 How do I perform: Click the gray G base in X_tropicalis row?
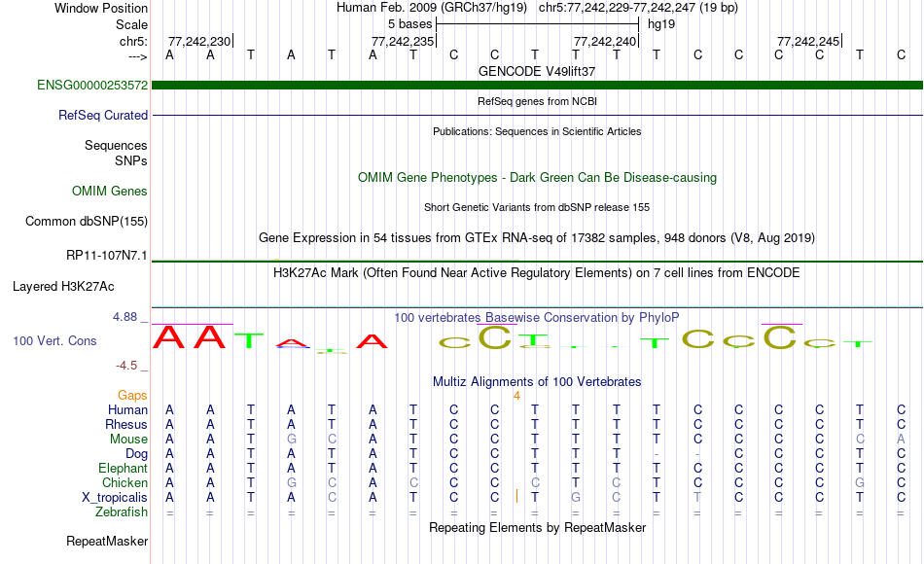575,498
